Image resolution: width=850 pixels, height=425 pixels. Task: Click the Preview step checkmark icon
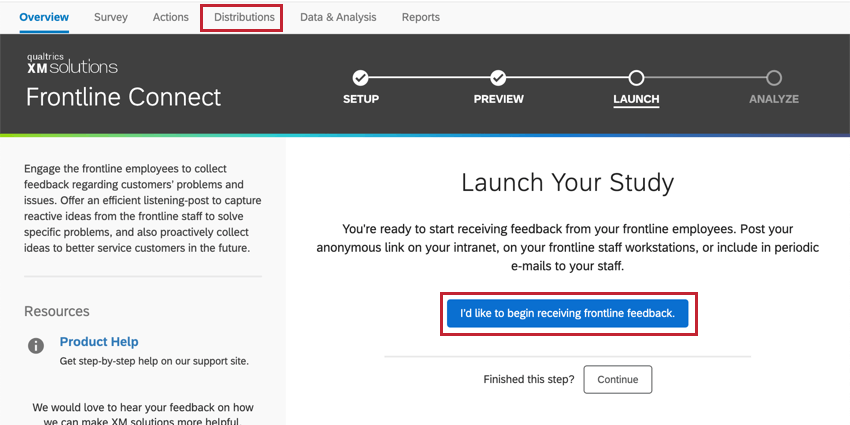coord(498,78)
